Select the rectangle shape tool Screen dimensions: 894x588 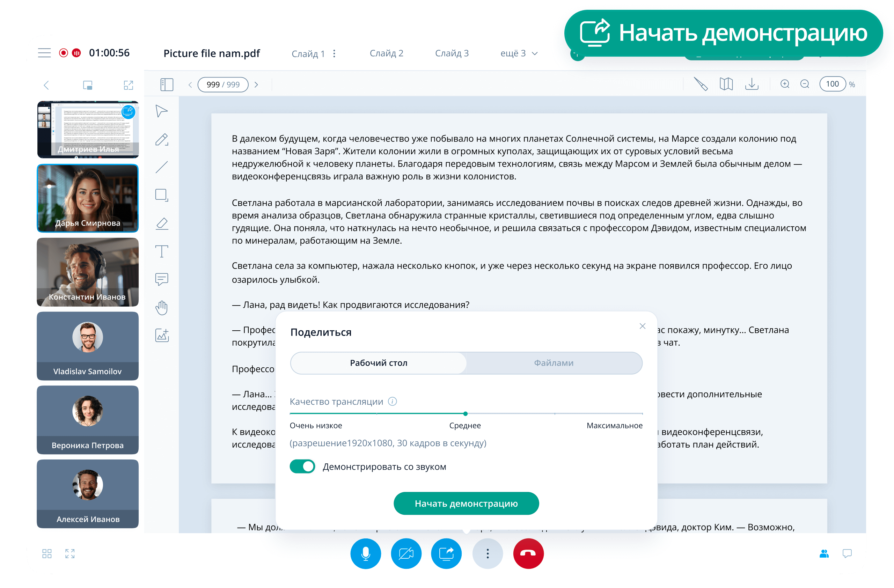click(x=162, y=195)
